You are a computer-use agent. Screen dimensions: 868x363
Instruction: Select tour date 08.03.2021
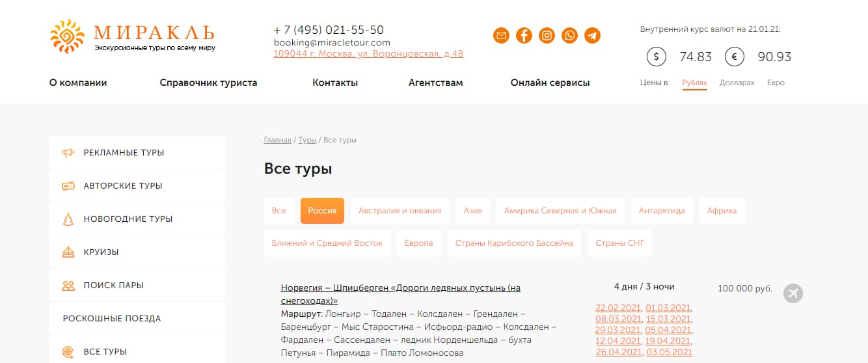tap(619, 319)
